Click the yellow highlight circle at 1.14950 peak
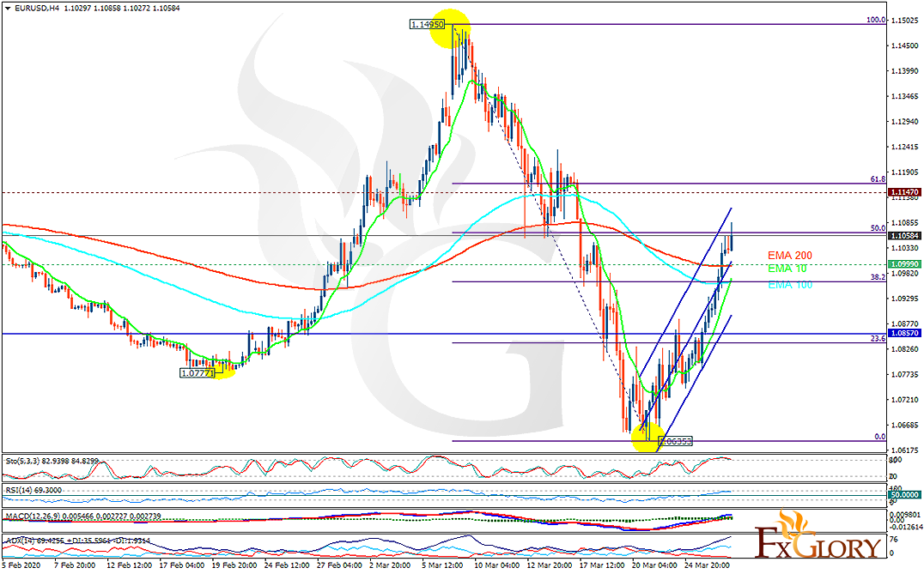This screenshot has height=574, width=924. [x=450, y=28]
